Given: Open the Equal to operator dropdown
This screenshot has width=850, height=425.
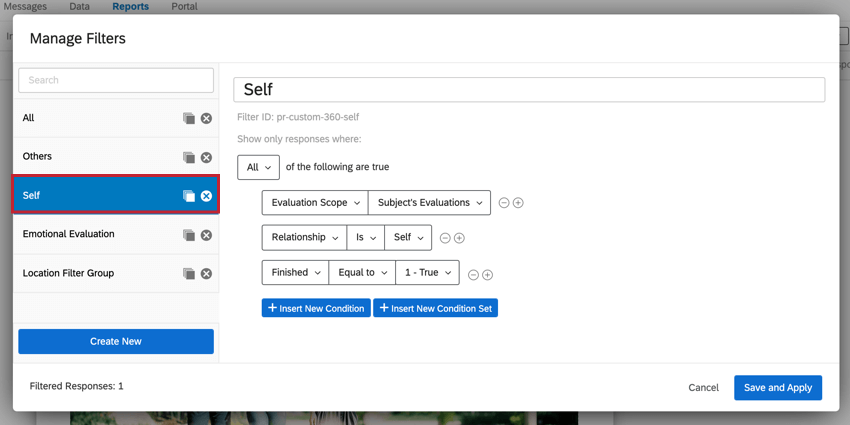Looking at the screenshot, I should tap(361, 273).
